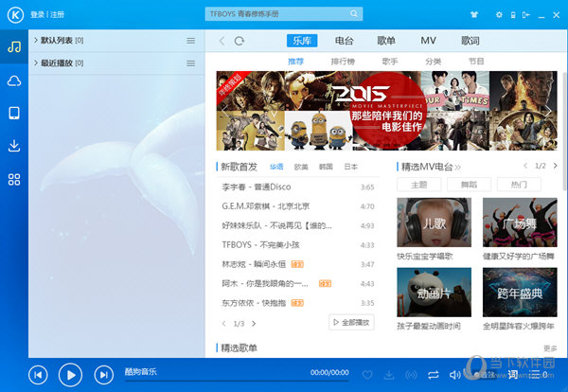Screen dimensions: 568x392
Task: Open the download manager sidebar icon
Action: click(x=14, y=146)
